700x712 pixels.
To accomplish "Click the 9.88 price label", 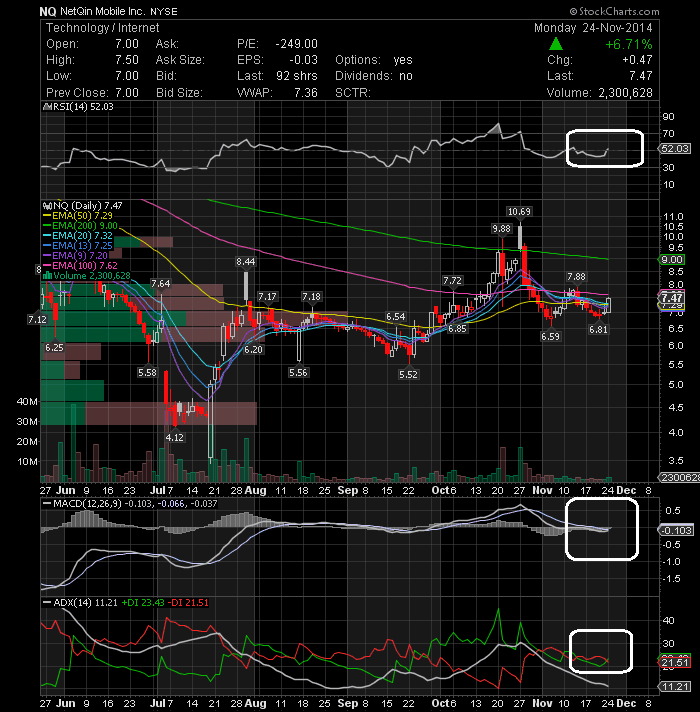I will [x=501, y=228].
